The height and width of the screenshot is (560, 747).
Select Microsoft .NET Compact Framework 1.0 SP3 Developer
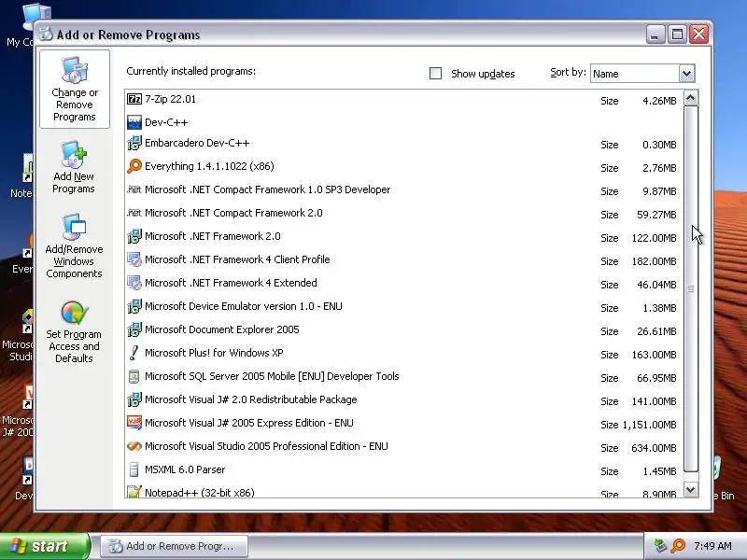click(403, 189)
